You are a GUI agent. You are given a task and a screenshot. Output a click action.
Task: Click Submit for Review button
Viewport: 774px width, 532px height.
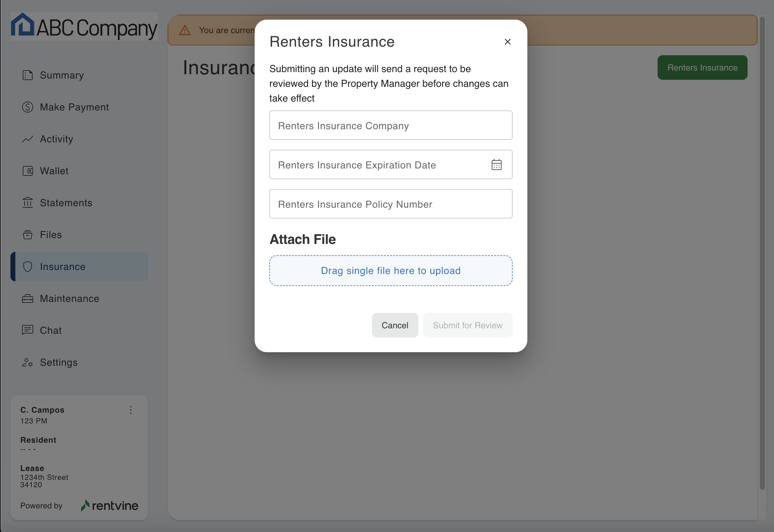467,325
